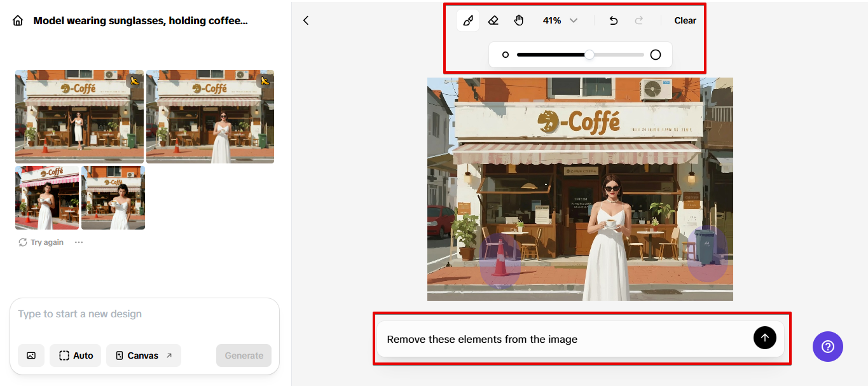Click the Home icon top left
This screenshot has height=386, width=868.
point(17,20)
